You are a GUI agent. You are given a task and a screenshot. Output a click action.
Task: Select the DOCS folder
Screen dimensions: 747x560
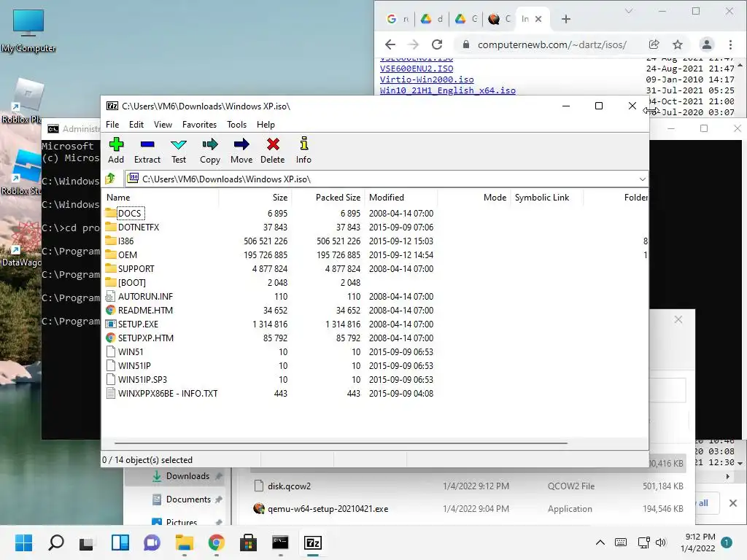click(130, 214)
